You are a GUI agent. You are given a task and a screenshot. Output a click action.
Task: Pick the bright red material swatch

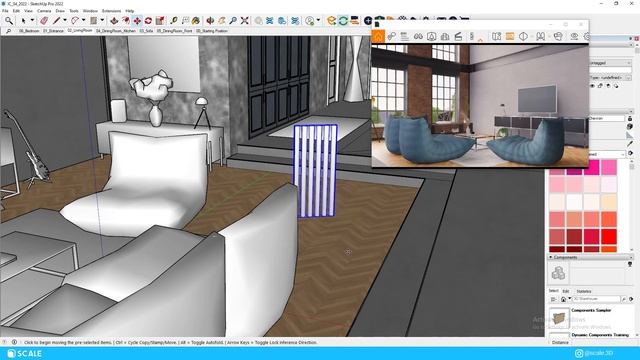tap(609, 236)
